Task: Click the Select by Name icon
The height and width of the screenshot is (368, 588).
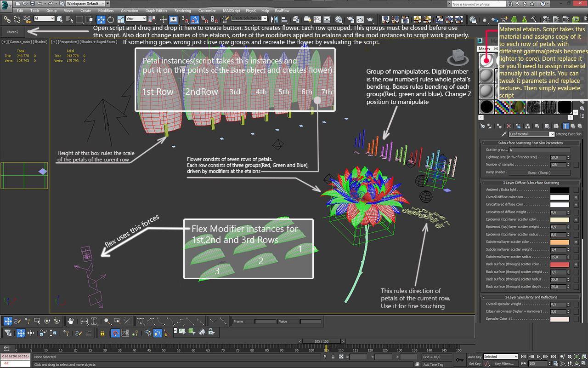Action: pos(70,19)
